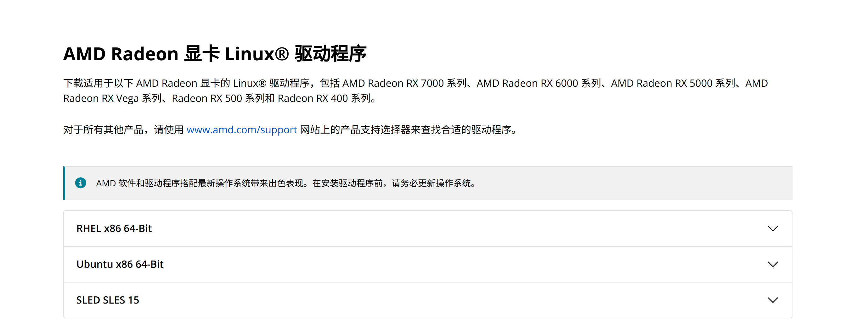Expand the Ubuntu x86 64-Bit section
The width and height of the screenshot is (868, 335).
click(428, 264)
